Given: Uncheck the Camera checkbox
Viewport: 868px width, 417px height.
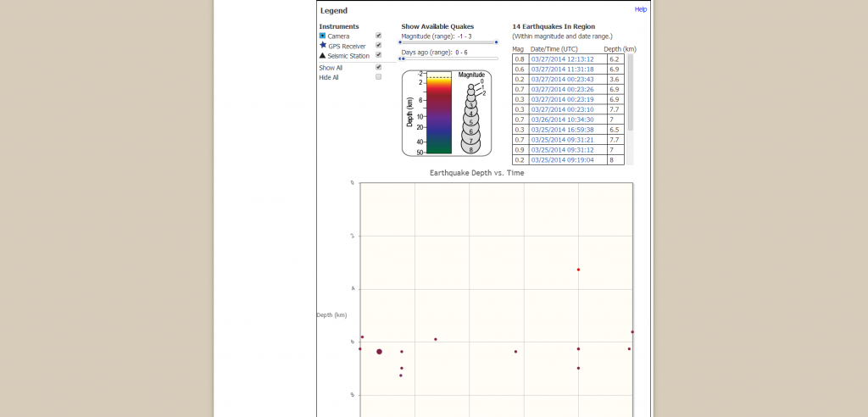Looking at the screenshot, I should [x=378, y=36].
